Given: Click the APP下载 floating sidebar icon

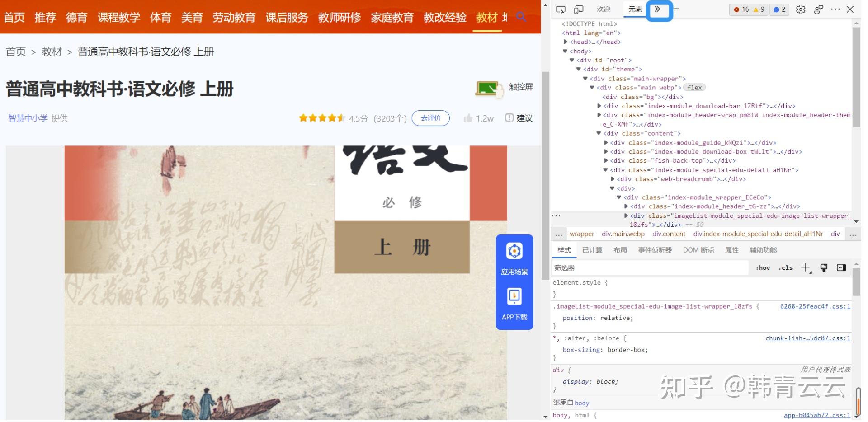Looking at the screenshot, I should pos(514,296).
